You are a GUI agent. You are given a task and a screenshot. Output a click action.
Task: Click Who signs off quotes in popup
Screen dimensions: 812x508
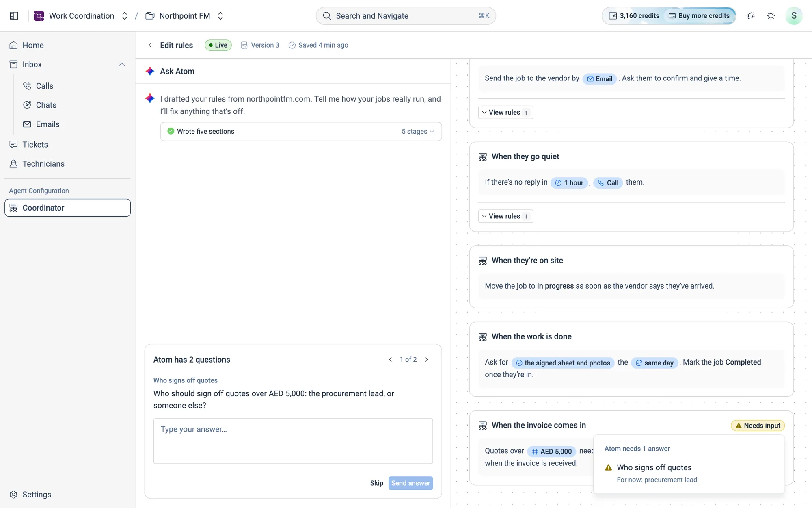tap(654, 468)
